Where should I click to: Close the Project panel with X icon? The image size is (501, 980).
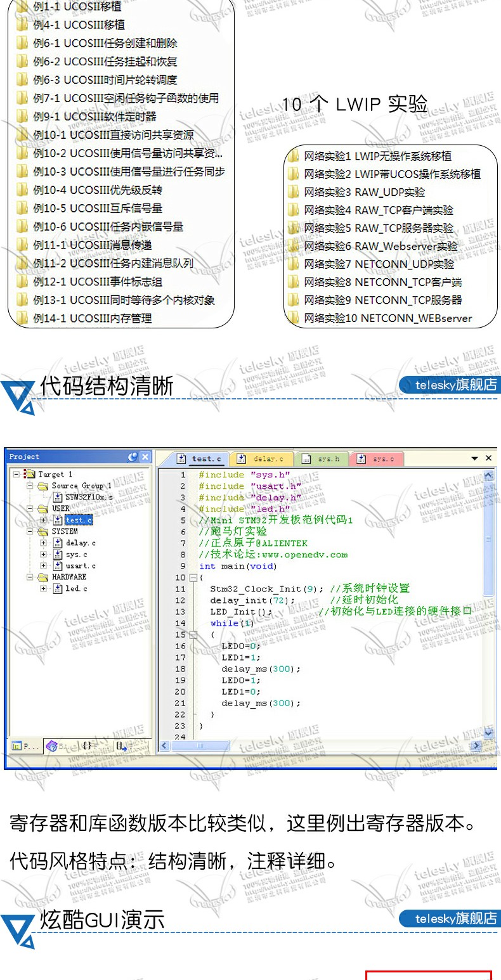[145, 457]
